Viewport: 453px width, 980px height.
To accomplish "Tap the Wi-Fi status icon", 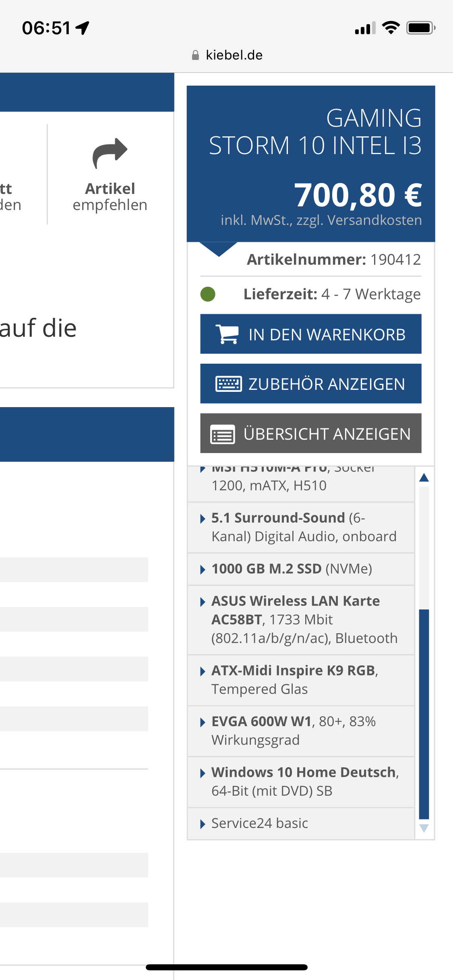I will pyautogui.click(x=391, y=28).
